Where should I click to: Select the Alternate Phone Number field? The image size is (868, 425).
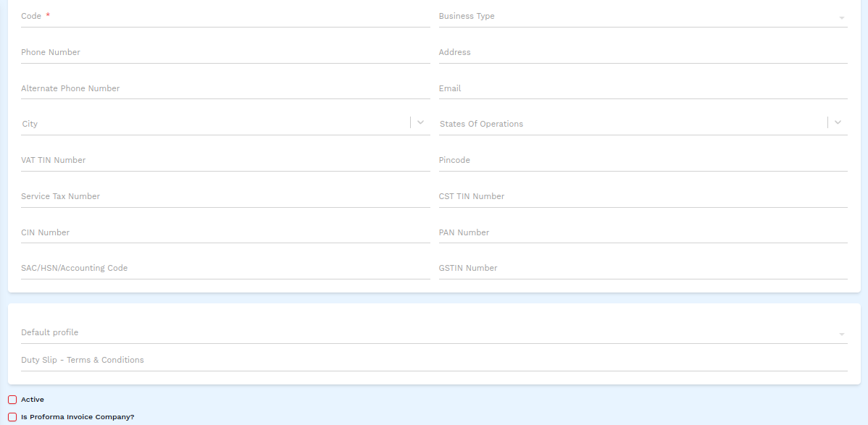click(x=225, y=89)
